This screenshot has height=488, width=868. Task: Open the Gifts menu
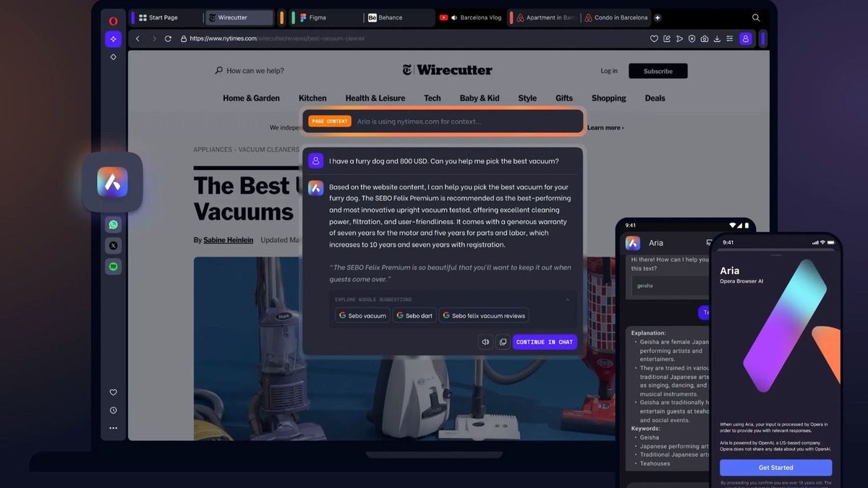[x=564, y=98]
